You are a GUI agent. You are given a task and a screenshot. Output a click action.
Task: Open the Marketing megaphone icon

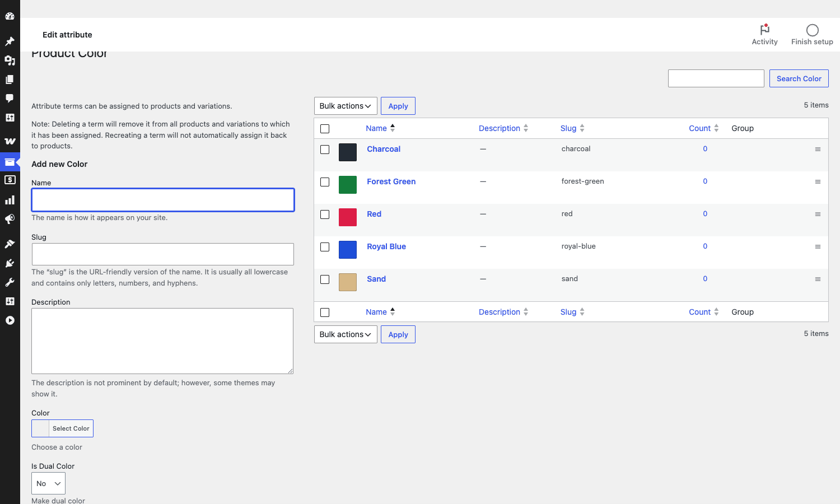(10, 219)
